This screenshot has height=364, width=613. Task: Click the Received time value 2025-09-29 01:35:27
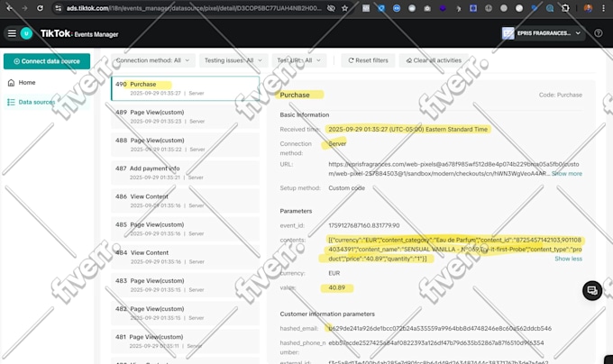[407, 129]
